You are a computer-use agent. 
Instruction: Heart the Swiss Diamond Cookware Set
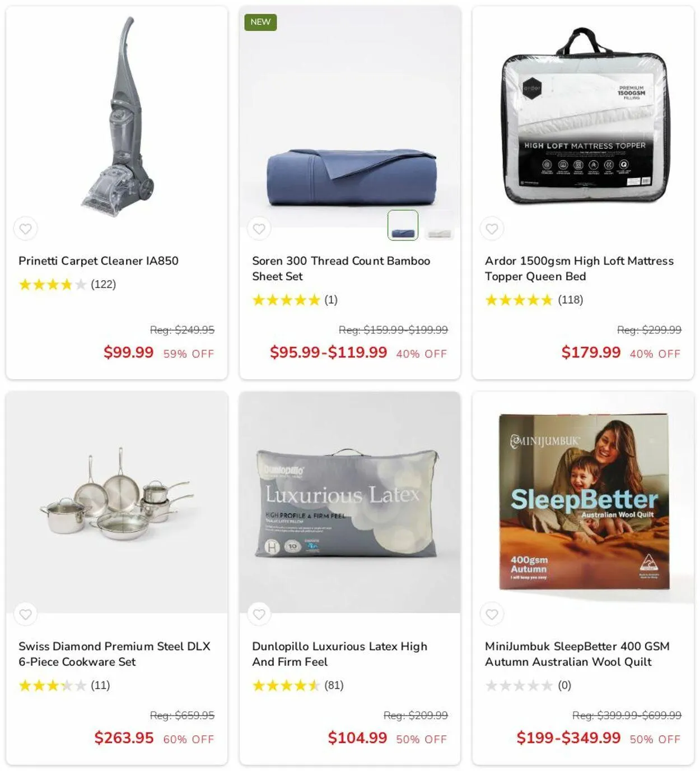pos(26,614)
